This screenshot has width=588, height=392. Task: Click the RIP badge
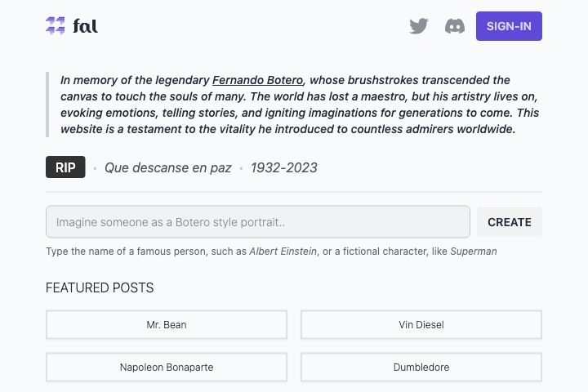click(65, 167)
